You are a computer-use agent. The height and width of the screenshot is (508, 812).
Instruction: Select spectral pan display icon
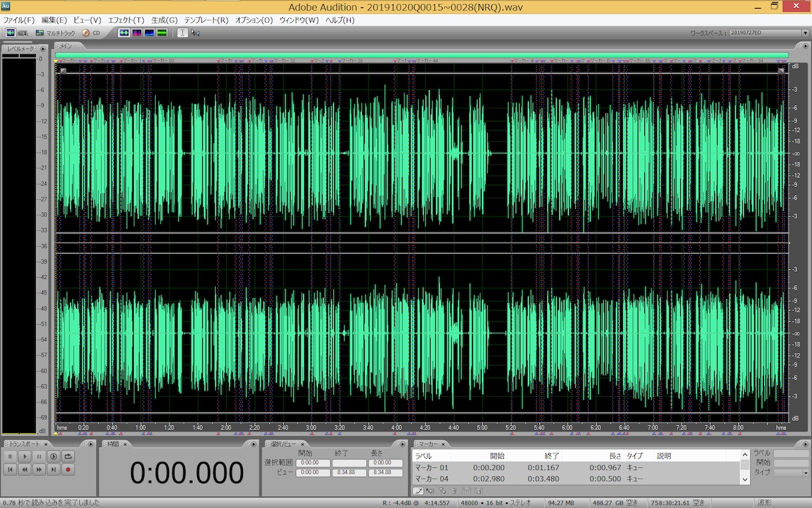149,33
